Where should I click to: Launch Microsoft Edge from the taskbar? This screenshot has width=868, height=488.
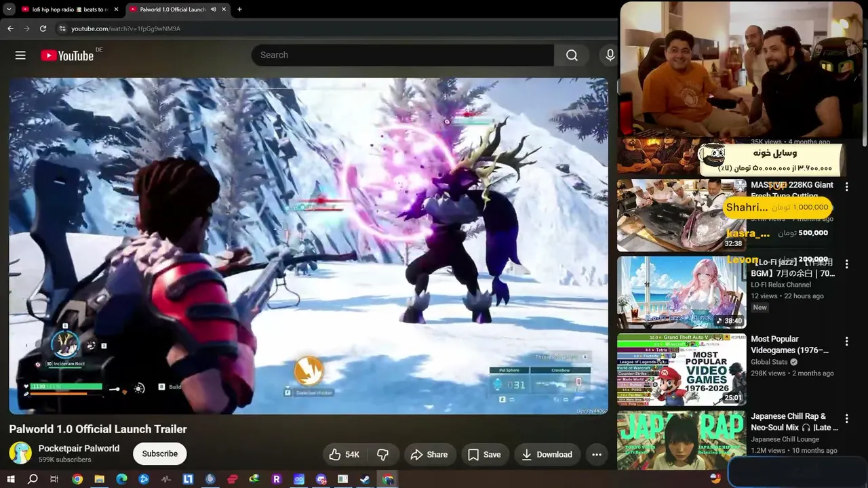pyautogui.click(x=121, y=479)
